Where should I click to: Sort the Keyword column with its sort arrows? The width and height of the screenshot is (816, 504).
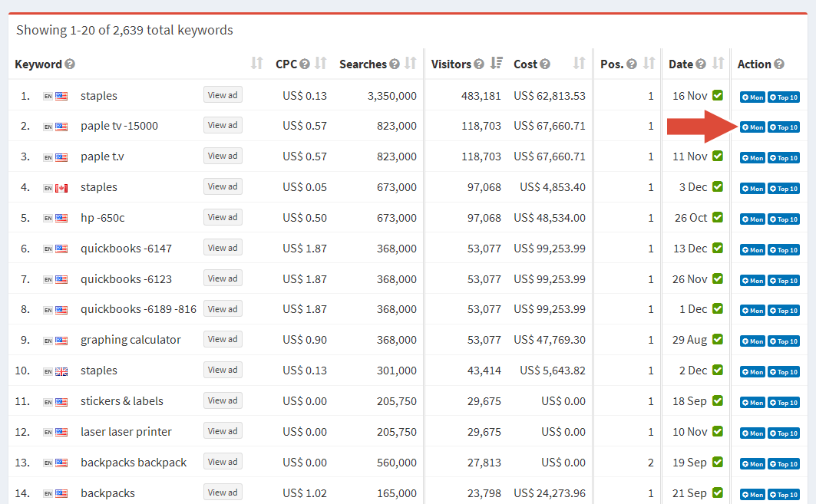click(x=257, y=64)
